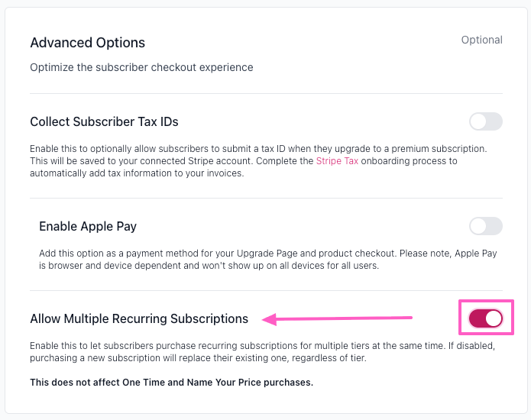Screen dimensions: 531x420
Task: Click 'automatically add tax information' text line
Action: click(x=138, y=173)
